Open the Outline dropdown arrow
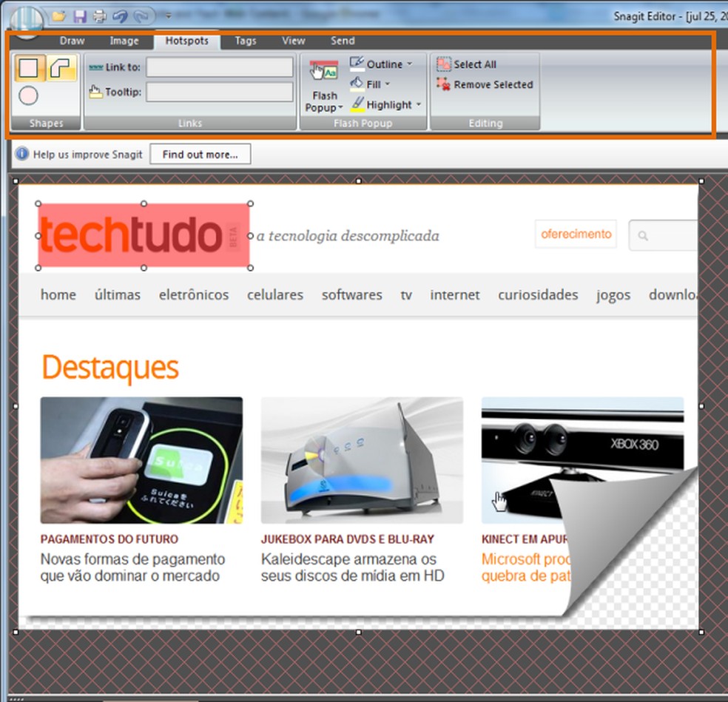 coord(408,64)
